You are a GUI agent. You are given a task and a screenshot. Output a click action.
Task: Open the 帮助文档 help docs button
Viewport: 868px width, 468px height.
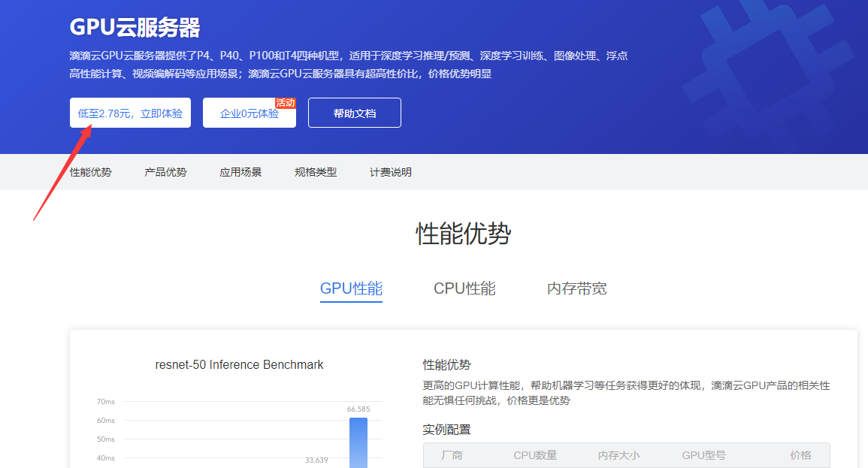tap(354, 113)
